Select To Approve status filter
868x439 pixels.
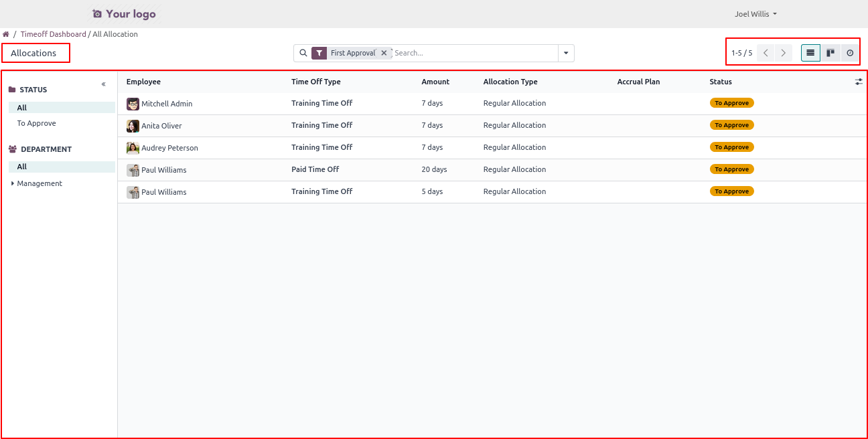coord(36,123)
